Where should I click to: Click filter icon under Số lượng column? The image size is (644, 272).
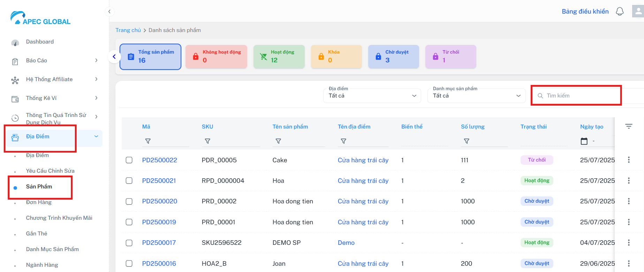[467, 141]
